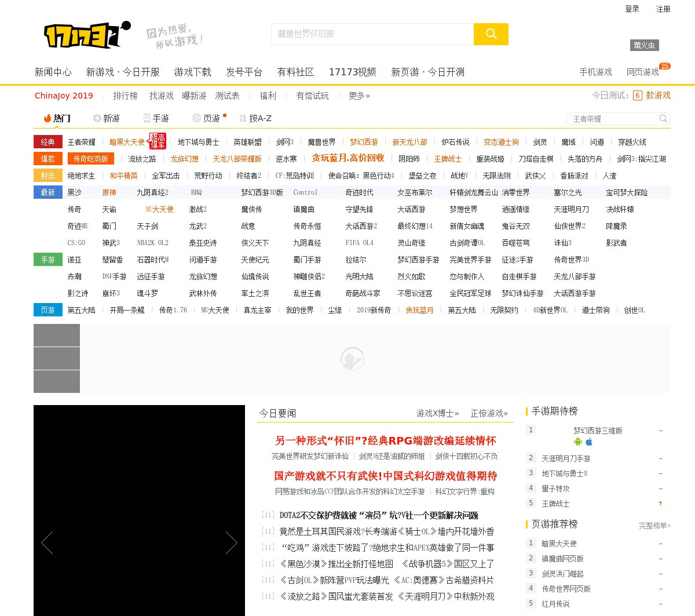Click the Android icon under 梦幻西游三维版
Image resolution: width=695 pixels, height=616 pixels.
577,442
